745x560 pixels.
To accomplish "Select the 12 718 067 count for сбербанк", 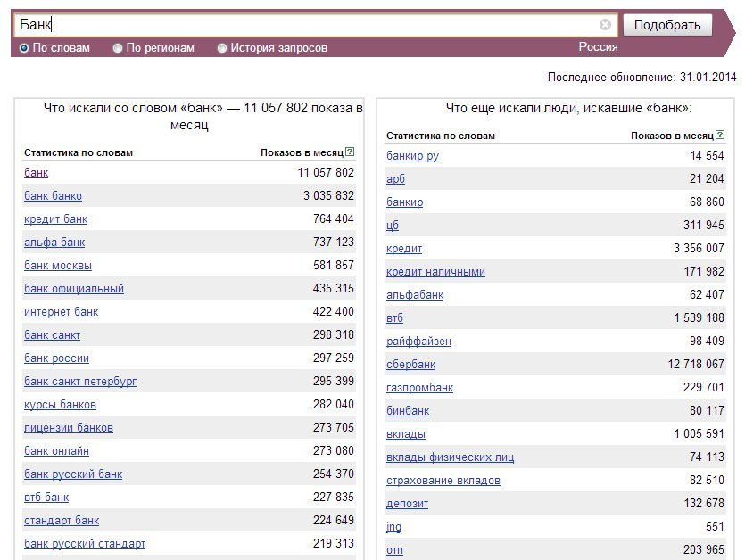I will 696,365.
